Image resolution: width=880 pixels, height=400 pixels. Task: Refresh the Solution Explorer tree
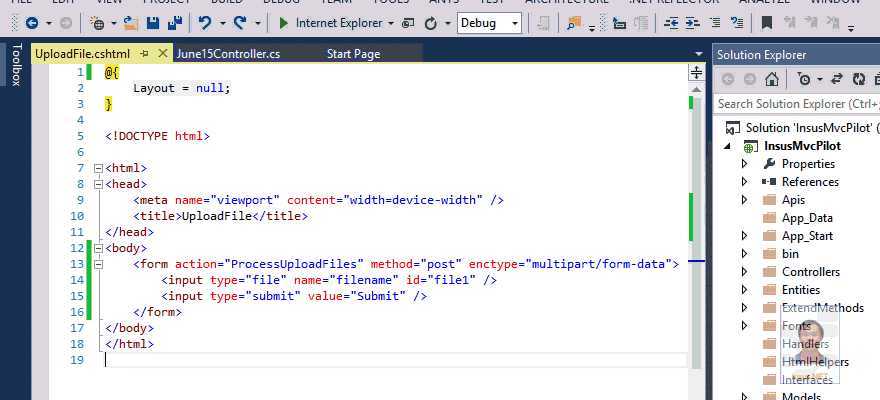pos(859,79)
